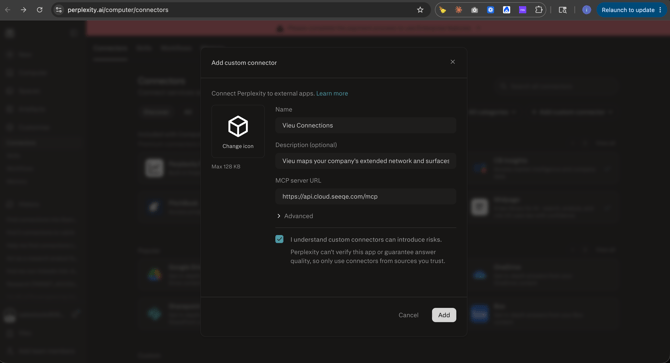Click the browser forward arrow
The height and width of the screenshot is (363, 670).
coord(24,10)
